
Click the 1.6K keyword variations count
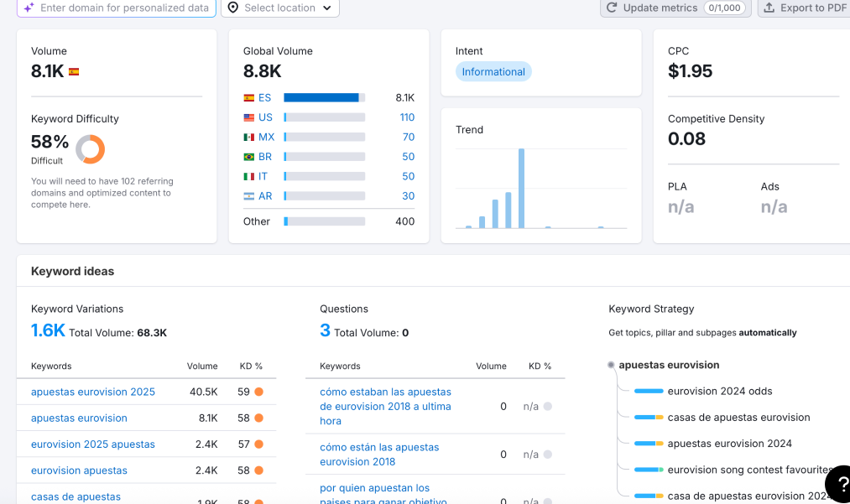click(48, 330)
